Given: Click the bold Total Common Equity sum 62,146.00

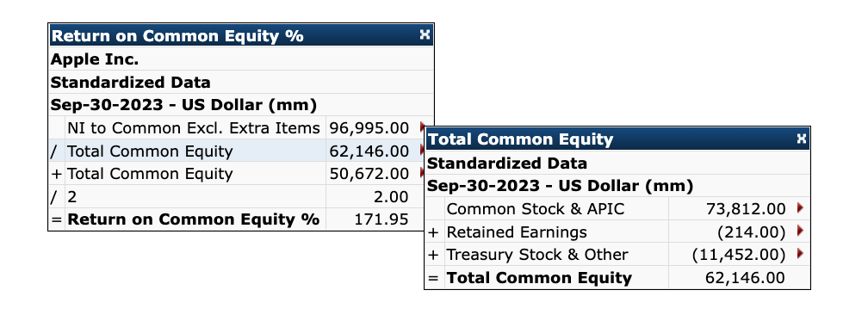Looking at the screenshot, I should pos(745,278).
